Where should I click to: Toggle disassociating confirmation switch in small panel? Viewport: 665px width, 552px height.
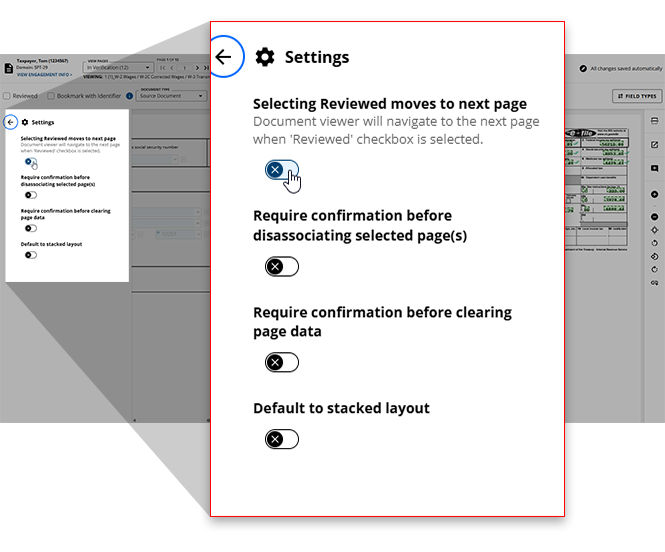click(31, 195)
